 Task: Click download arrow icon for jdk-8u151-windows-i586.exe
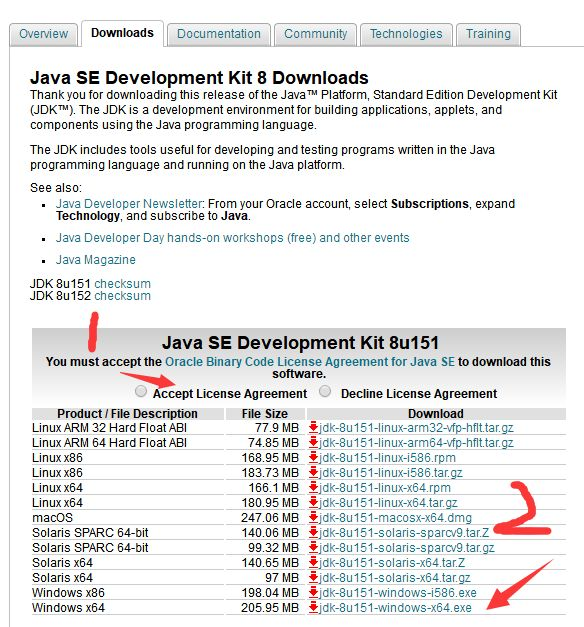(313, 592)
